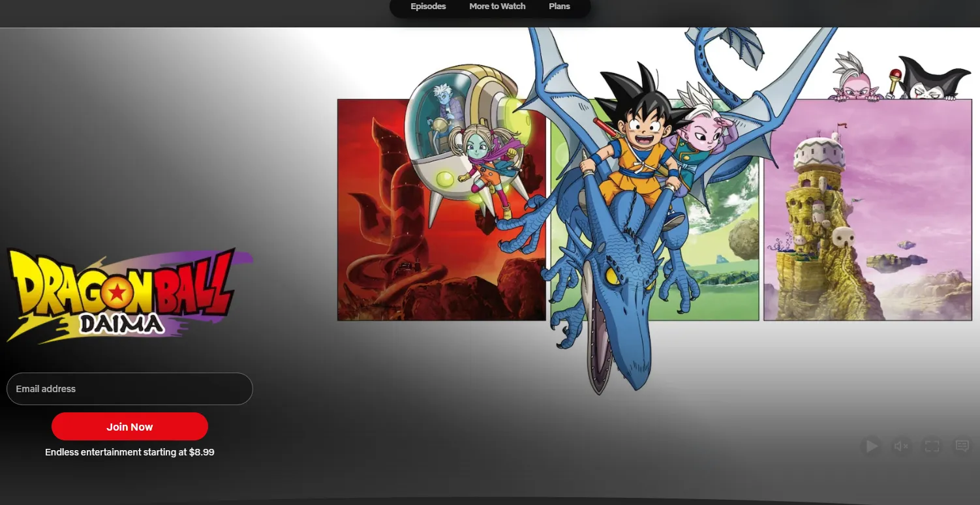Switch to the Episodes tab
This screenshot has width=980, height=505.
coord(428,7)
